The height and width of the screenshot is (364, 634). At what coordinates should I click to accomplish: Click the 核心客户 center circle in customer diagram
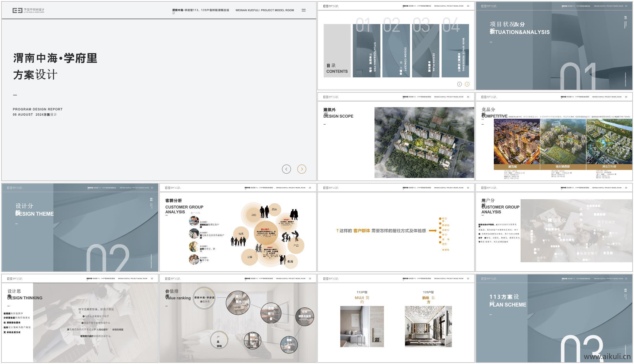point(266,232)
